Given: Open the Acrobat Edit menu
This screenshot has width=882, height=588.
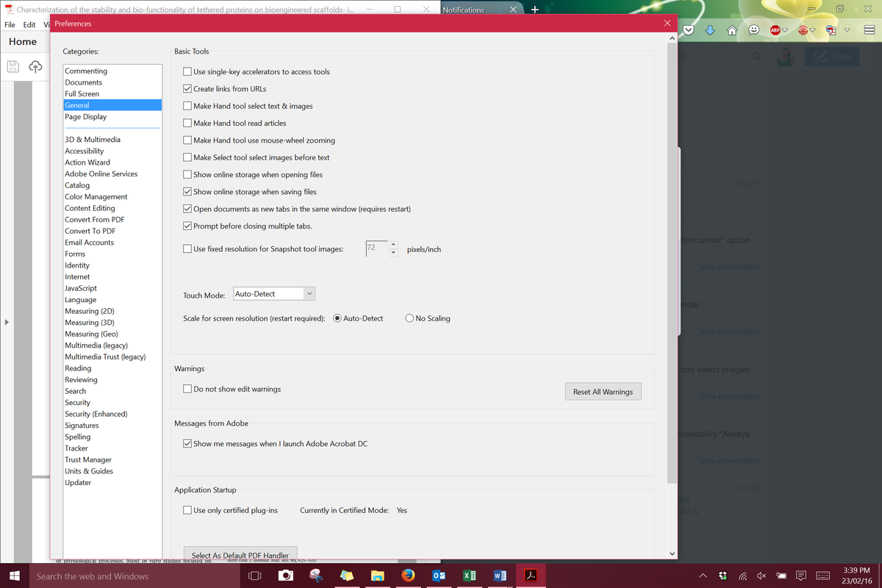Looking at the screenshot, I should [29, 24].
